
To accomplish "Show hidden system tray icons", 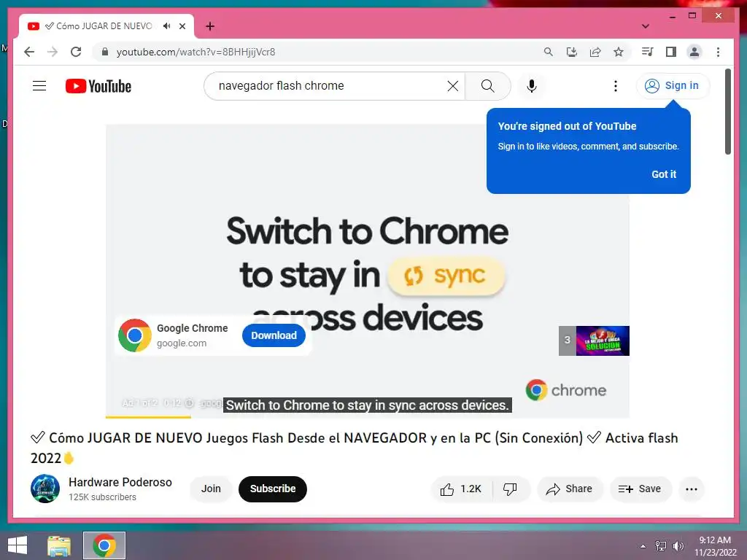I will [x=643, y=546].
